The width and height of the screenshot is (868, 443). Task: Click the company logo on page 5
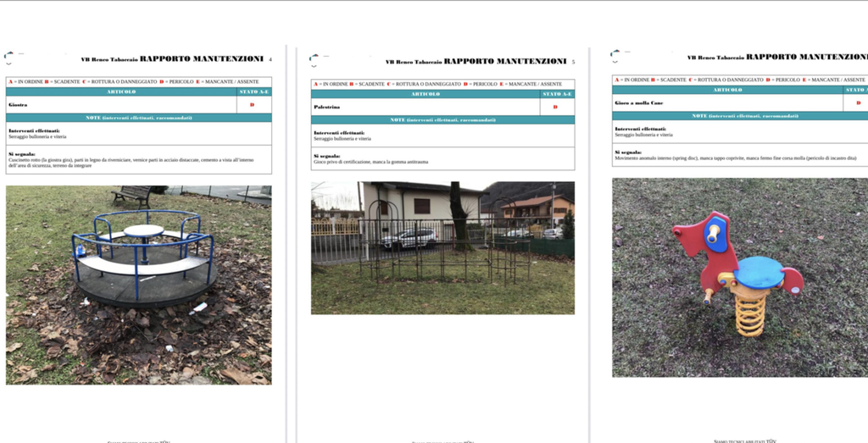pos(314,59)
